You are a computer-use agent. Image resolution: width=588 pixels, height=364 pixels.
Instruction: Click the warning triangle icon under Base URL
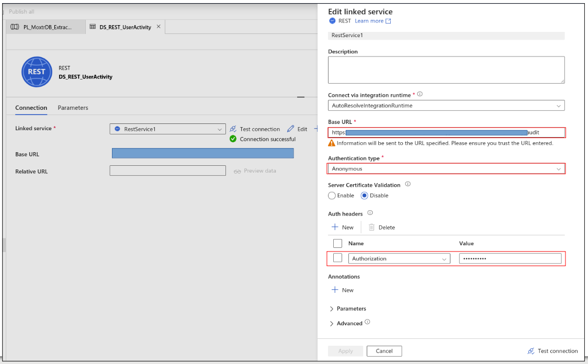(332, 143)
